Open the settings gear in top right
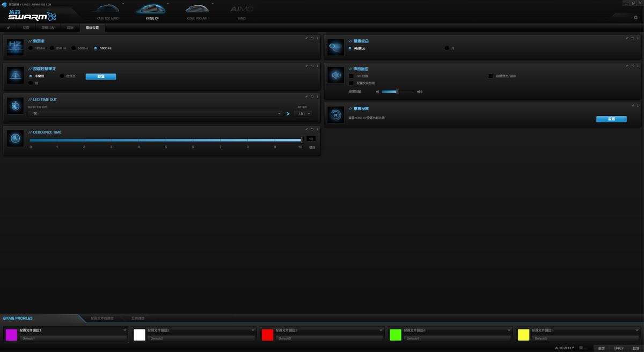 [x=636, y=18]
